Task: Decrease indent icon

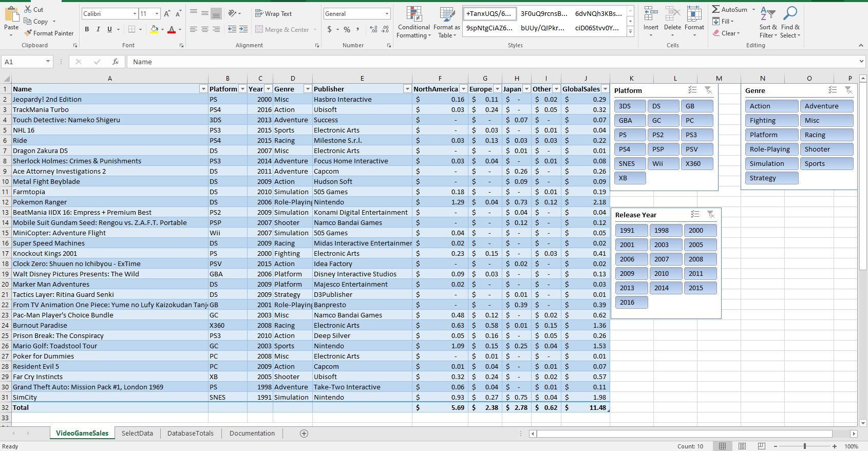Action: click(x=232, y=29)
